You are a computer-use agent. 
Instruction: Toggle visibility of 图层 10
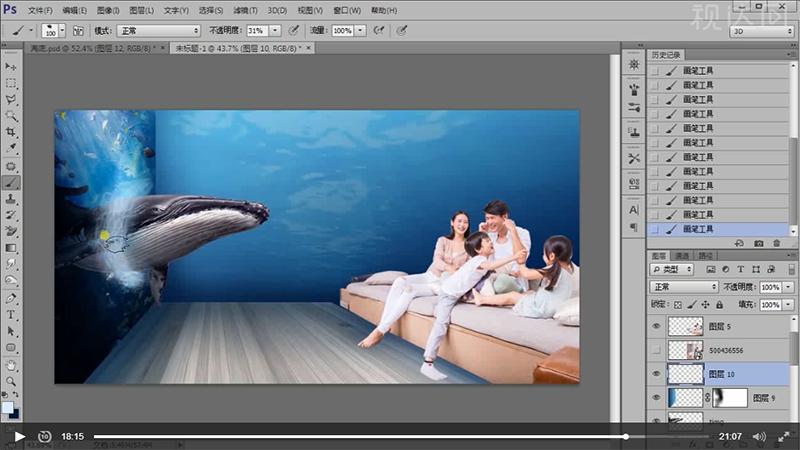[656, 373]
